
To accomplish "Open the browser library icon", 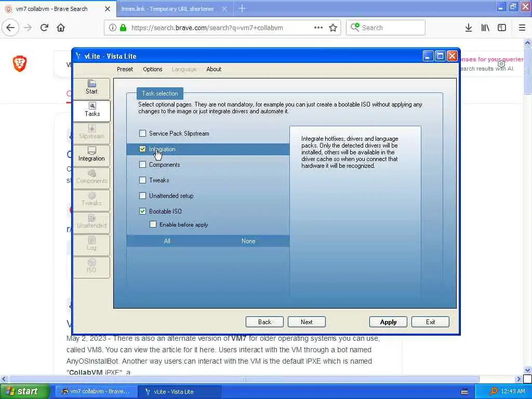I will [485, 28].
